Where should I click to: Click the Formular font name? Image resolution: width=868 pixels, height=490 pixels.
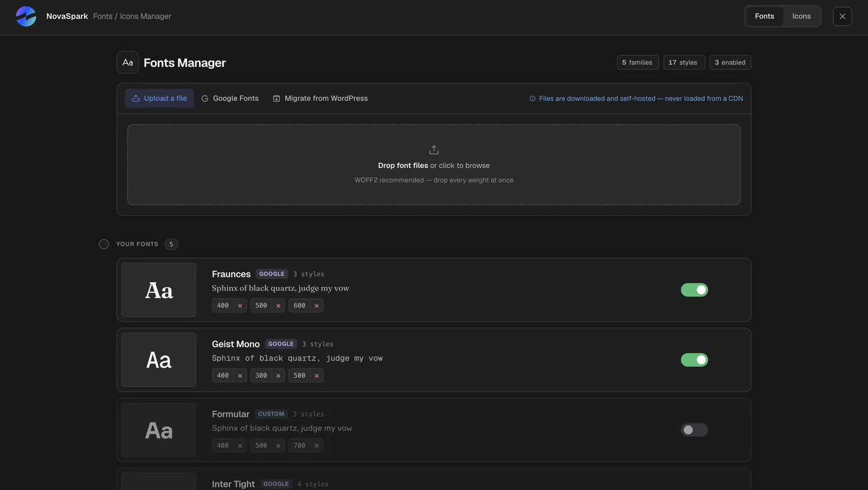point(231,414)
